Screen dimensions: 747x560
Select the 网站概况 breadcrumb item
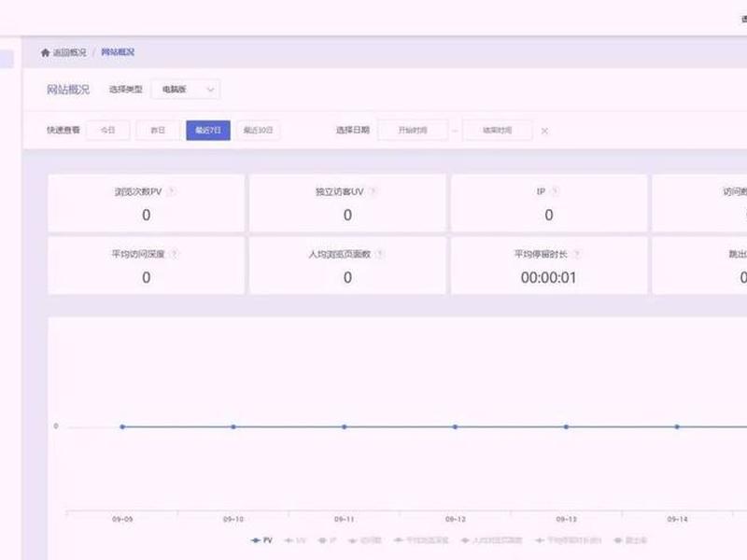tap(118, 52)
